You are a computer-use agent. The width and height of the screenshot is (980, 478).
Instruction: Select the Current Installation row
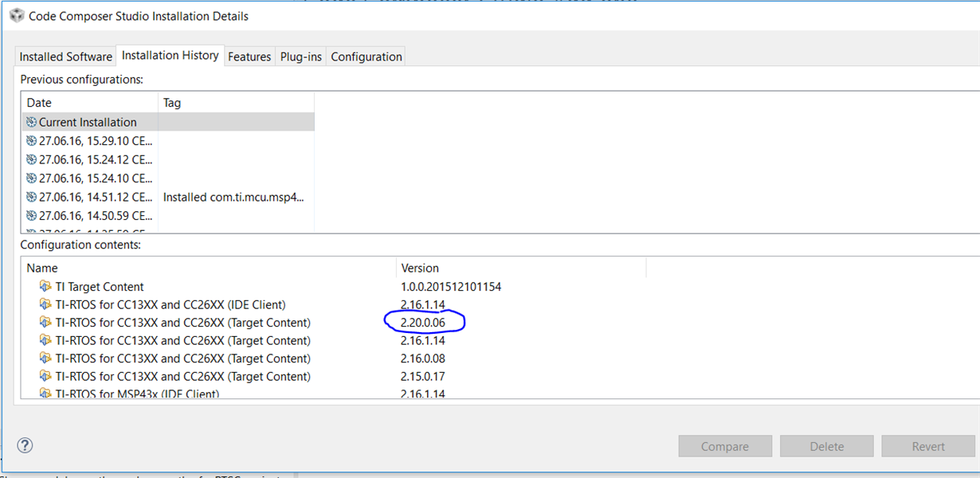point(168,122)
